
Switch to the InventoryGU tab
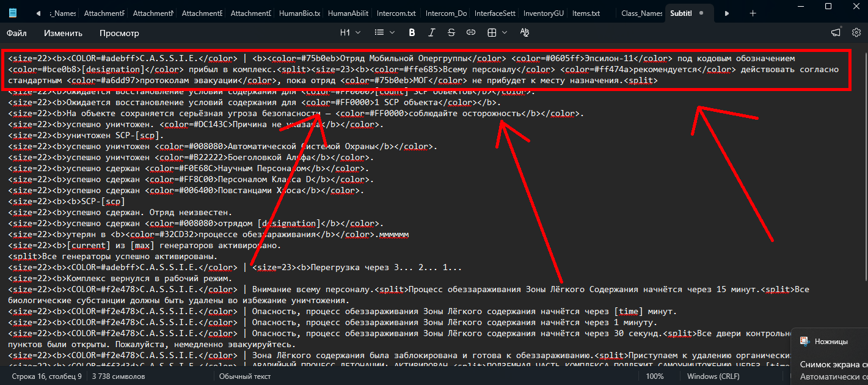[544, 13]
